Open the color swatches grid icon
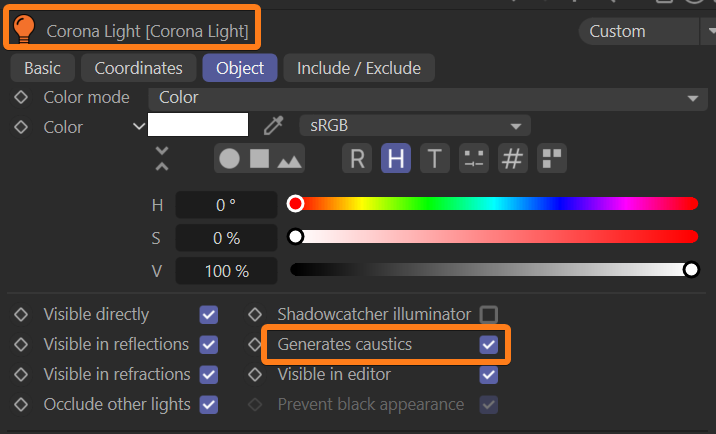This screenshot has width=716, height=434. (x=552, y=158)
